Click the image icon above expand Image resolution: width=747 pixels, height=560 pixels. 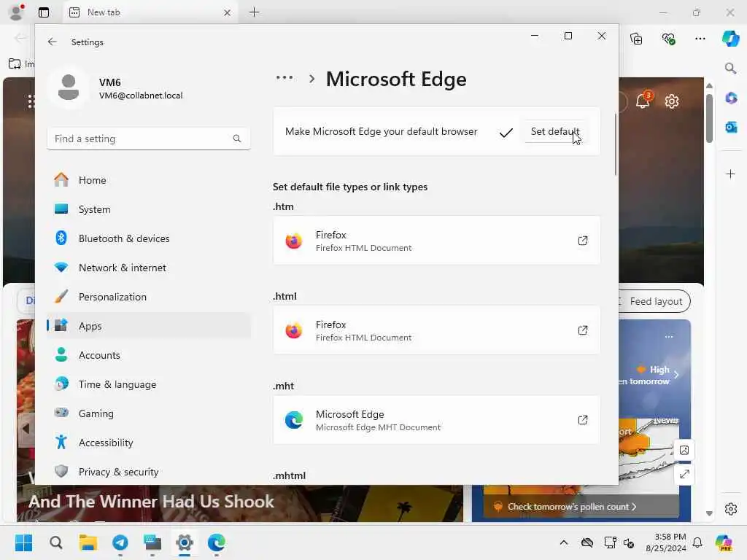pos(684,450)
